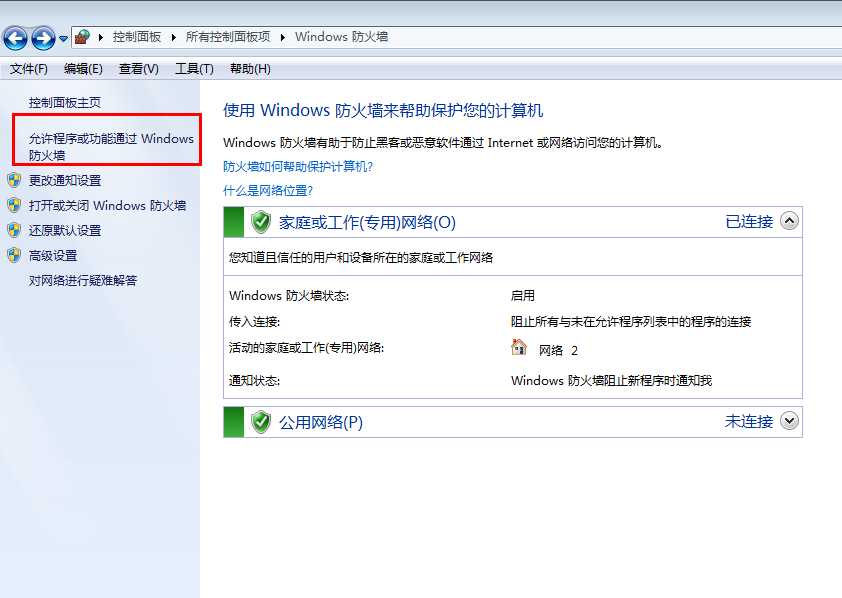Screen dimensions: 842x598
Task: Go to 控制面板主页
Action: pos(64,103)
